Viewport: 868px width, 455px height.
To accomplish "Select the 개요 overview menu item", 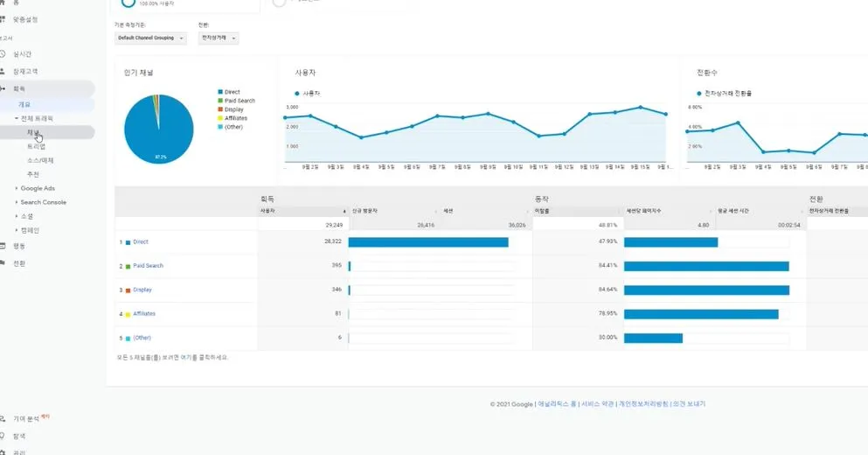I will 24,105.
